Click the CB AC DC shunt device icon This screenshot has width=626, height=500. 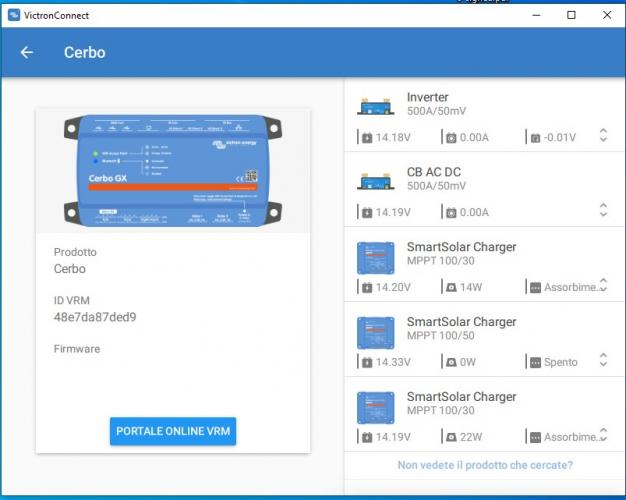(376, 180)
